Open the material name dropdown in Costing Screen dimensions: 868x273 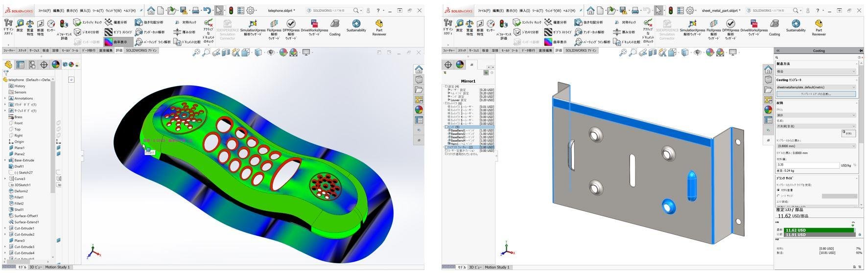click(816, 126)
